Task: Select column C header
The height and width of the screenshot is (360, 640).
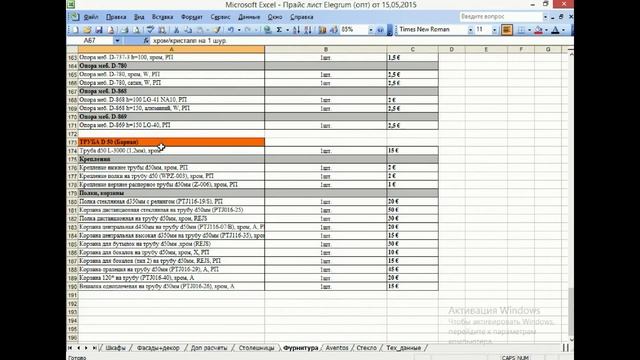Action: point(412,49)
